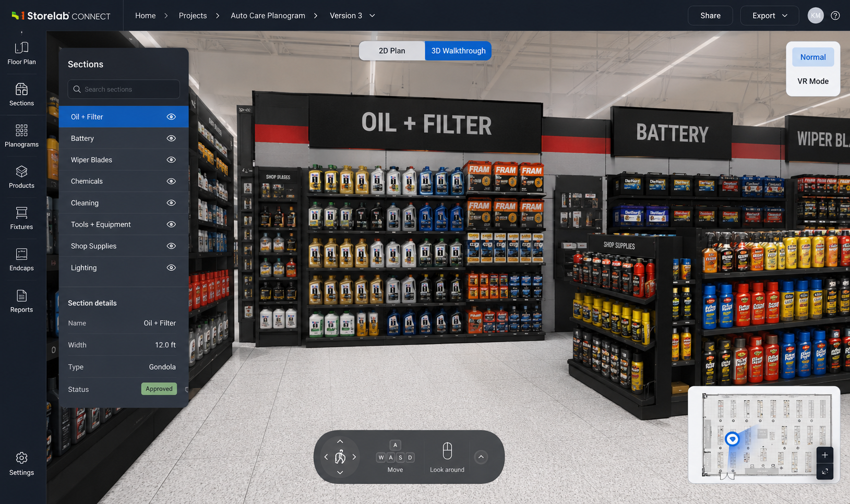Open the KM user avatar menu
This screenshot has width=850, height=504.
pos(816,16)
